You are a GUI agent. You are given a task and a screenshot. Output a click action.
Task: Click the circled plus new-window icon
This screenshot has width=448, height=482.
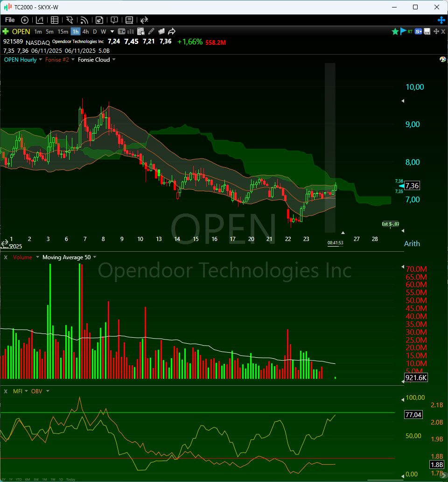point(25,20)
